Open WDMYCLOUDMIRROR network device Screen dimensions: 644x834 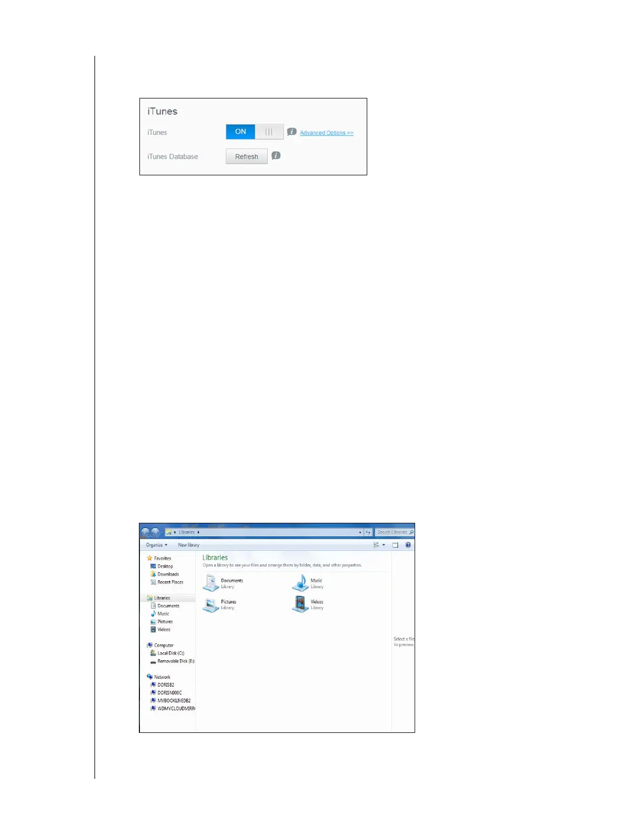point(173,709)
